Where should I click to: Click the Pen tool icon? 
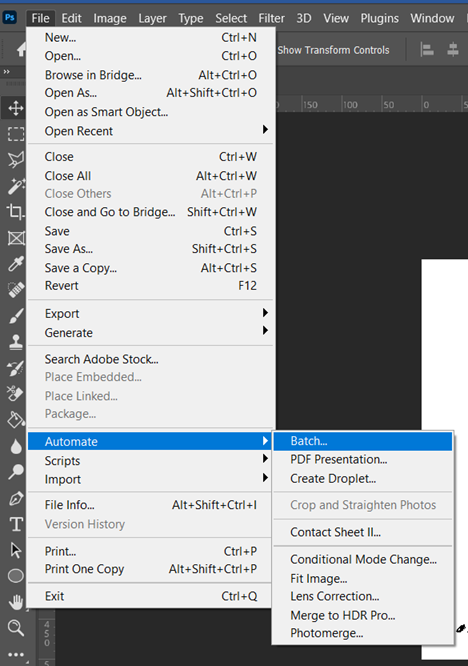click(x=16, y=498)
